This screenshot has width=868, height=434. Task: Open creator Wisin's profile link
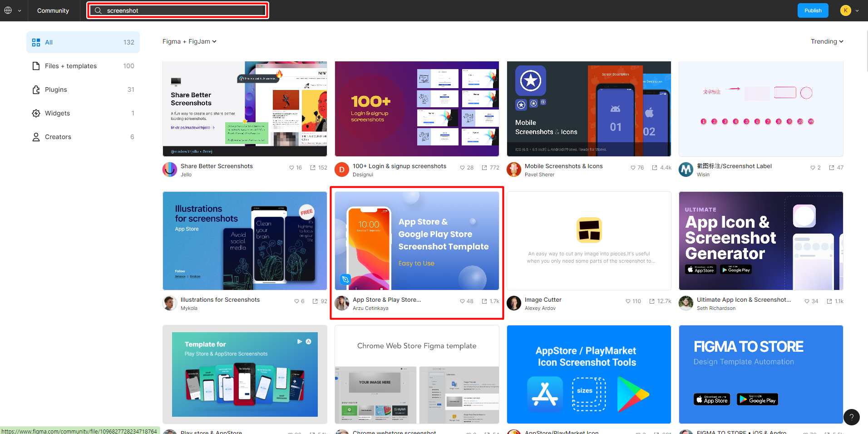tap(703, 175)
